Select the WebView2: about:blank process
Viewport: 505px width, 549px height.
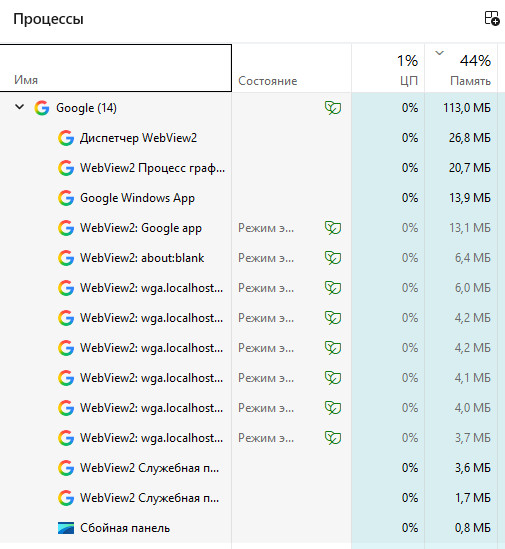252,258
